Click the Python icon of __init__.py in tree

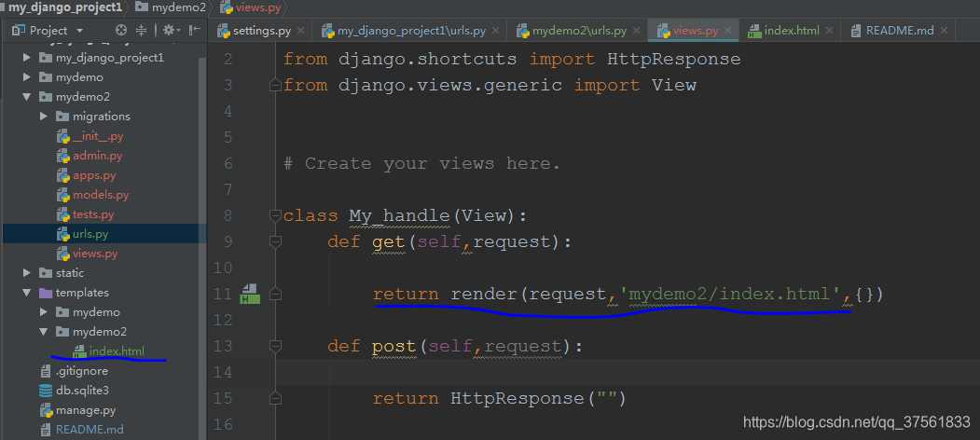[x=62, y=136]
